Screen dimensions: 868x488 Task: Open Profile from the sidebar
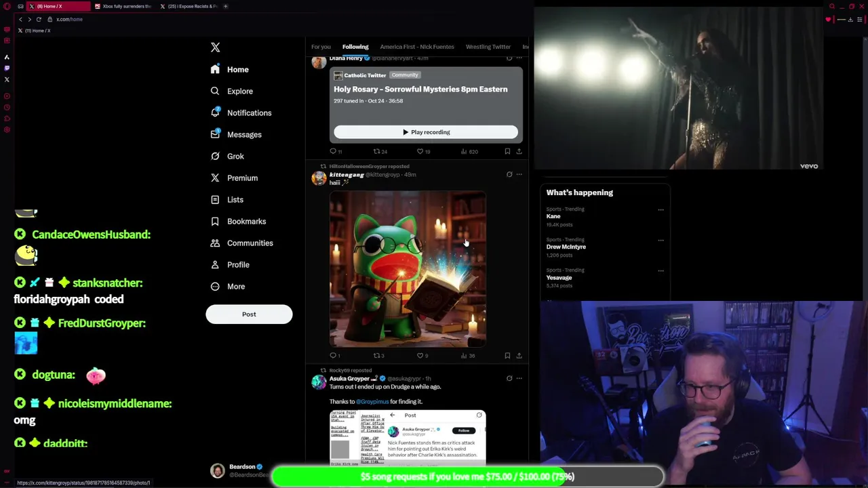point(230,264)
